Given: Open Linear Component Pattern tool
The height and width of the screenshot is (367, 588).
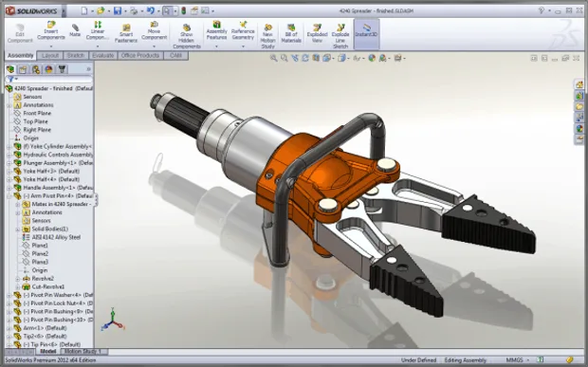Looking at the screenshot, I should click(x=98, y=30).
